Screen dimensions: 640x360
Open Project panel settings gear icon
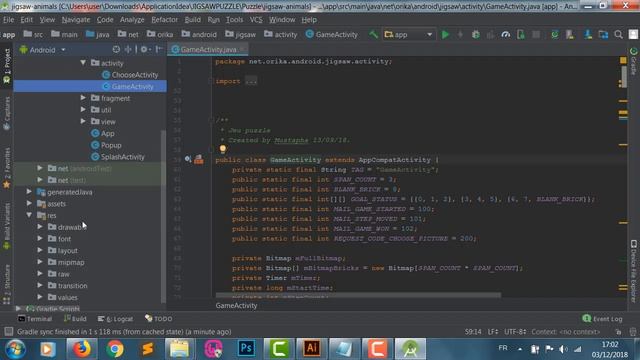coord(144,49)
